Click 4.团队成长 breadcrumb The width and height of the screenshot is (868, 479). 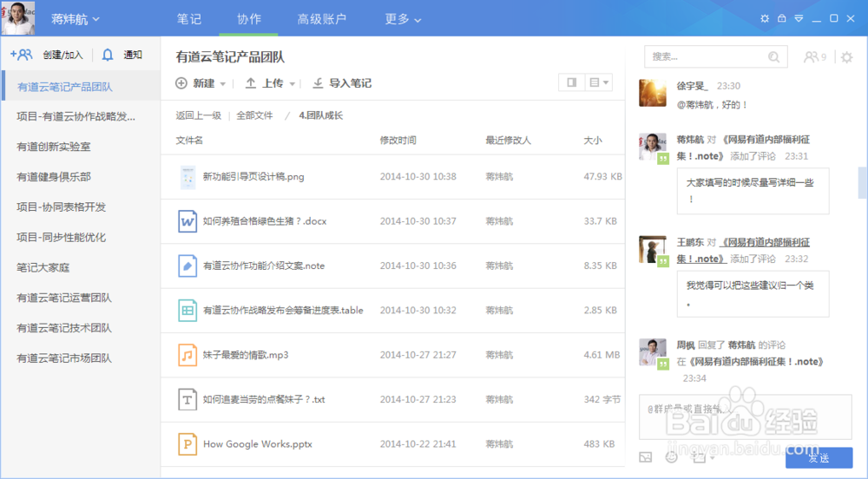(x=321, y=115)
